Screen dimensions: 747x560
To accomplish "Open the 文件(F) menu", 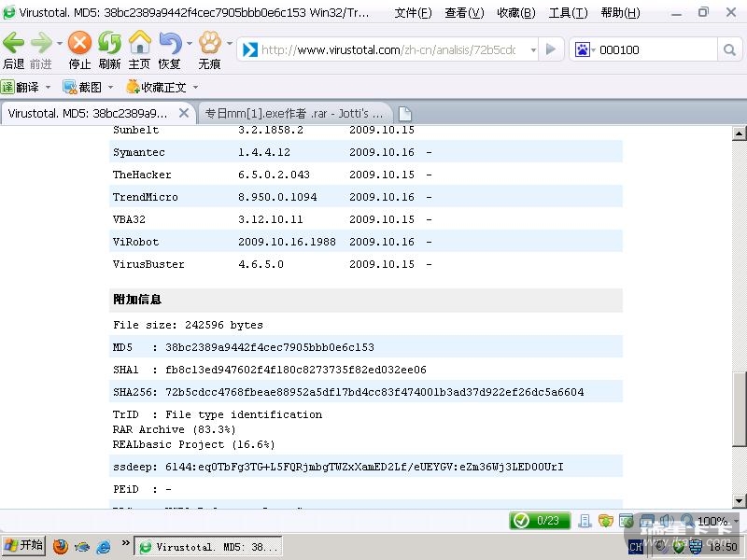I will 413,13.
